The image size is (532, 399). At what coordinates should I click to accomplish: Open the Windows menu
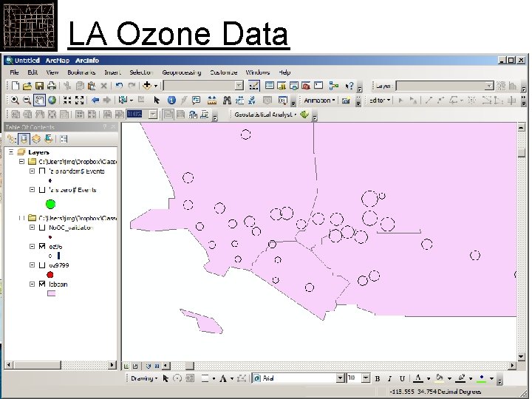tap(258, 72)
